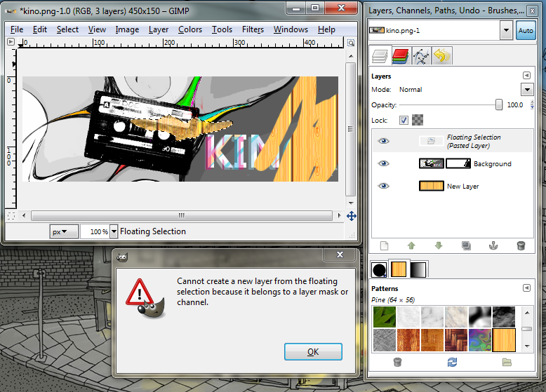Screen dimensions: 546x392
Task: Delete layer trash icon in Layers panel
Action: pos(521,246)
